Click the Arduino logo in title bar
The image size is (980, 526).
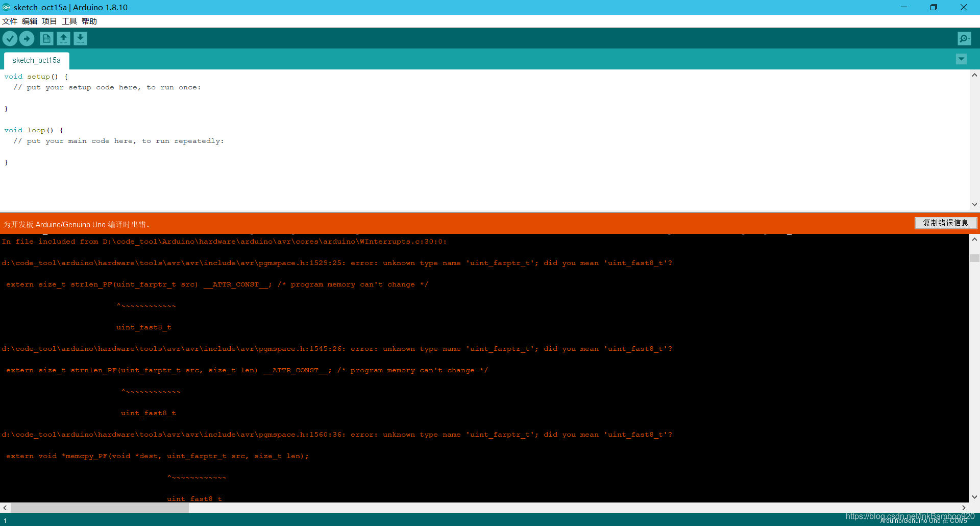tap(7, 7)
